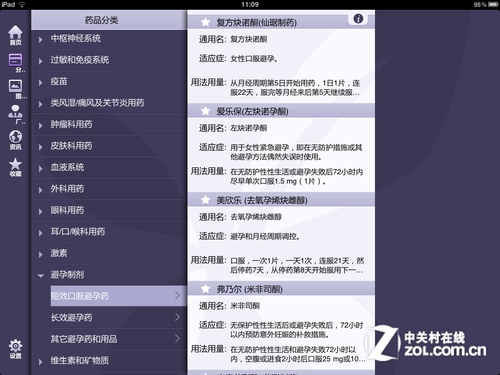Screen dimensions: 500x375
Task: Open the 资讯 news globe icon
Action: click(x=15, y=140)
